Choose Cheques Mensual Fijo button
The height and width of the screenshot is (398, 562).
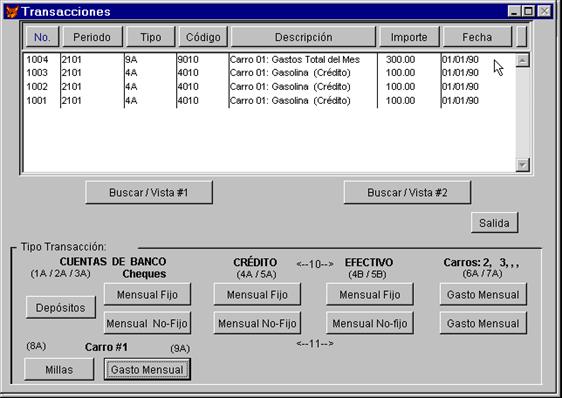147,294
